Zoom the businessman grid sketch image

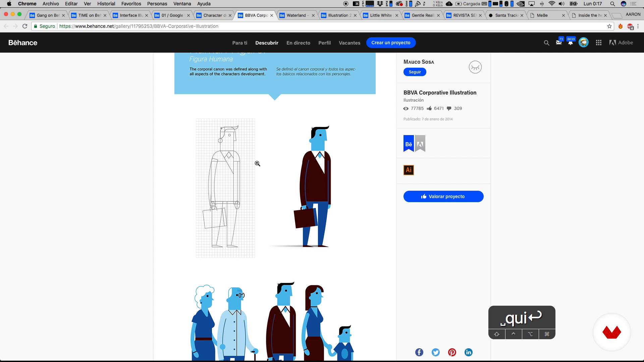(225, 188)
